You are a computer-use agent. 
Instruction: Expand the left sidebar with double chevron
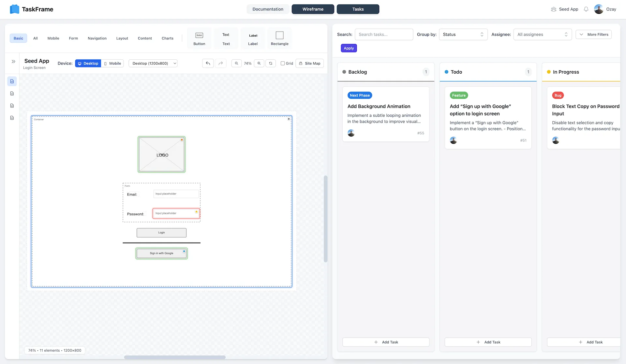pos(13,61)
